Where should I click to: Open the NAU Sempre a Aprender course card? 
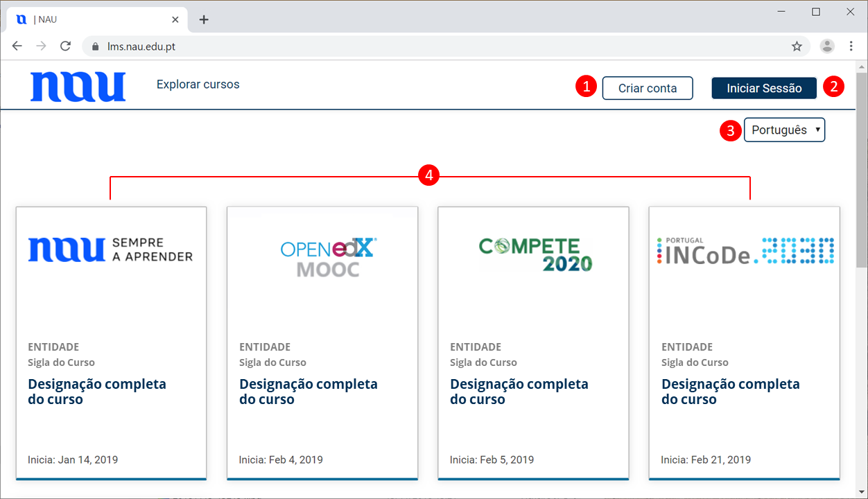point(111,342)
